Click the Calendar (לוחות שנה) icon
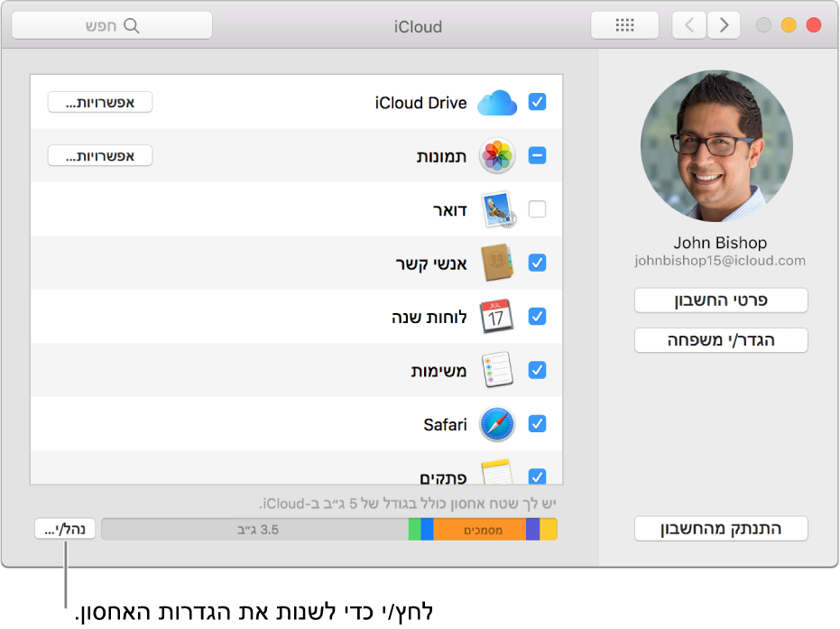Screen dimensions: 840x629 [496, 317]
